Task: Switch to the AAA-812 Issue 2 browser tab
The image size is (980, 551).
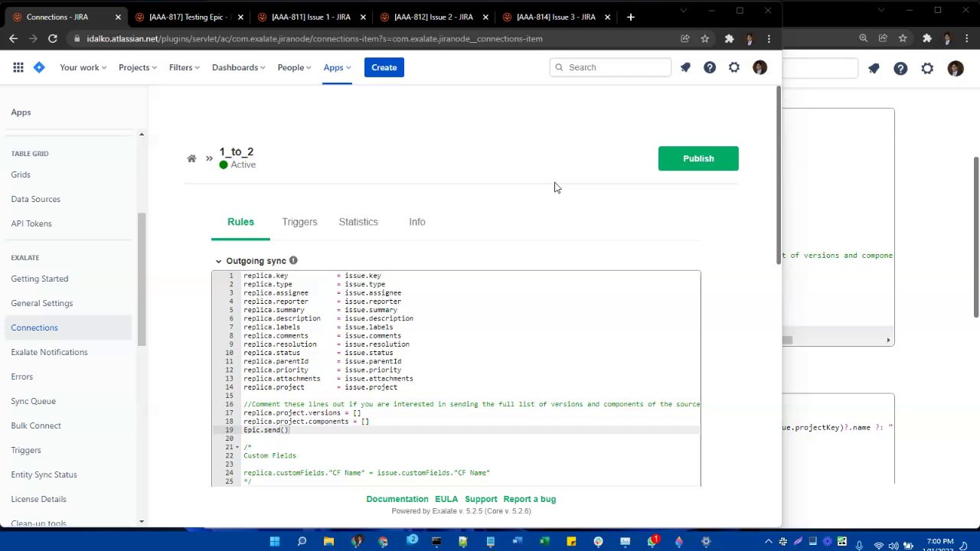Action: tap(434, 17)
